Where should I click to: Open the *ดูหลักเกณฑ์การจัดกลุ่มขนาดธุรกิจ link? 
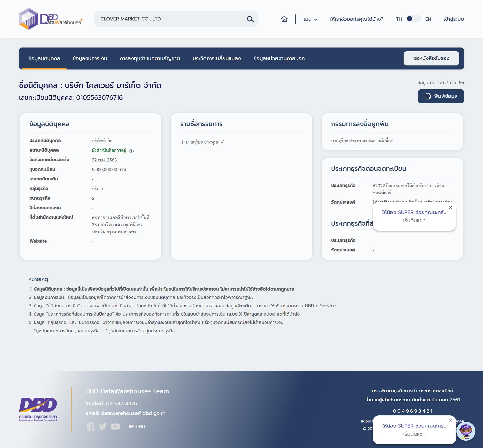(67, 331)
